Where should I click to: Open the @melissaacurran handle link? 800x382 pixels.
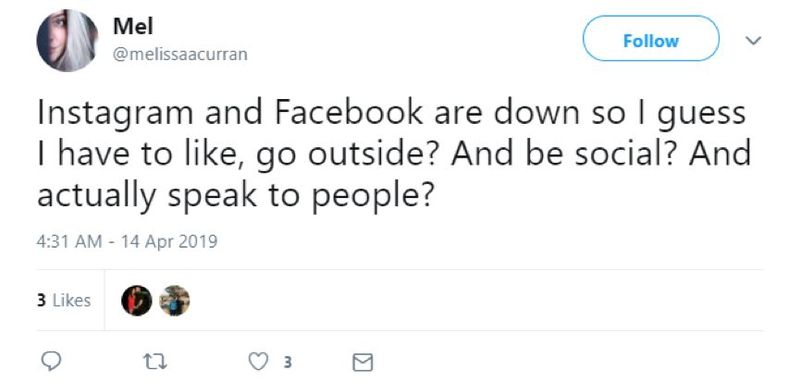[180, 54]
